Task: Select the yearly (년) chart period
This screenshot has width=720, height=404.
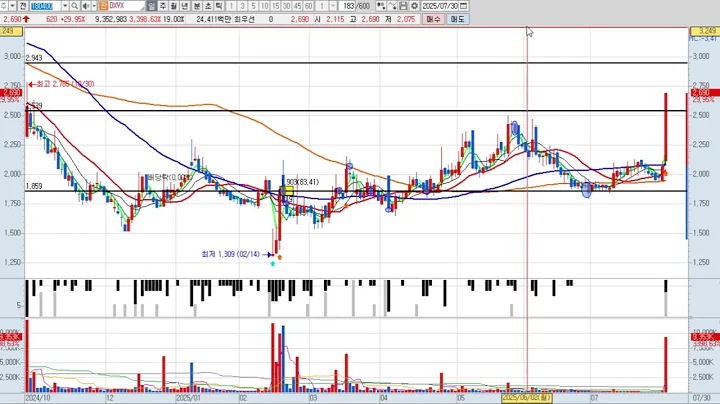Action: point(185,6)
